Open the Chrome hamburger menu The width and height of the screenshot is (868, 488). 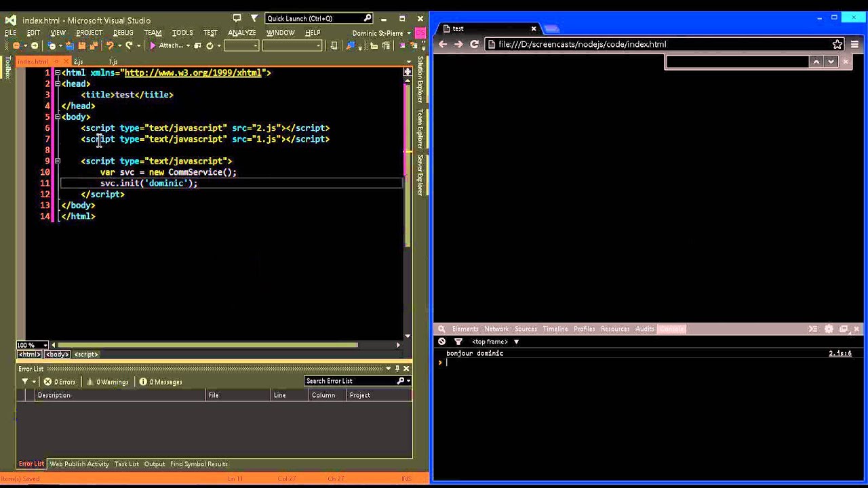pyautogui.click(x=854, y=44)
